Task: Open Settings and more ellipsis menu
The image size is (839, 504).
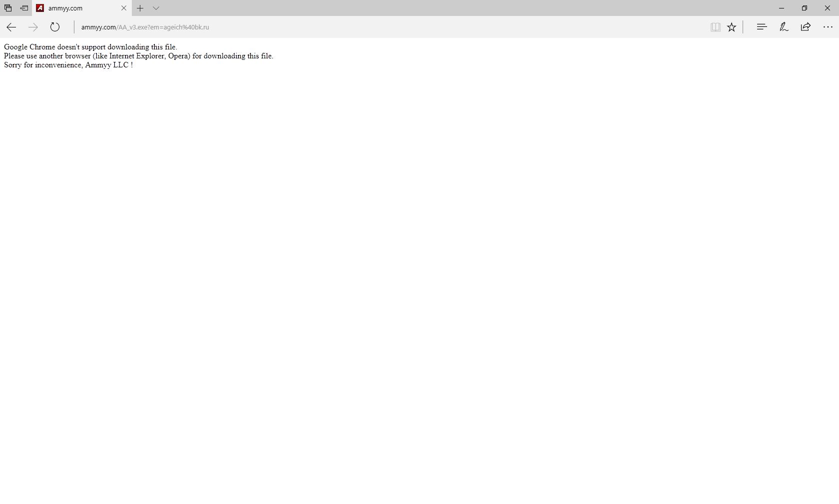Action: pyautogui.click(x=828, y=27)
